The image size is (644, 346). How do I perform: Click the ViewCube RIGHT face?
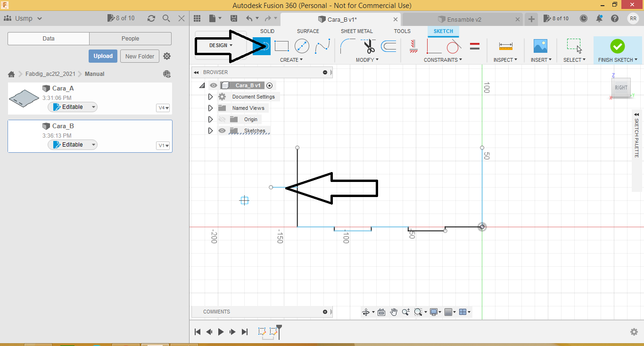(x=621, y=88)
